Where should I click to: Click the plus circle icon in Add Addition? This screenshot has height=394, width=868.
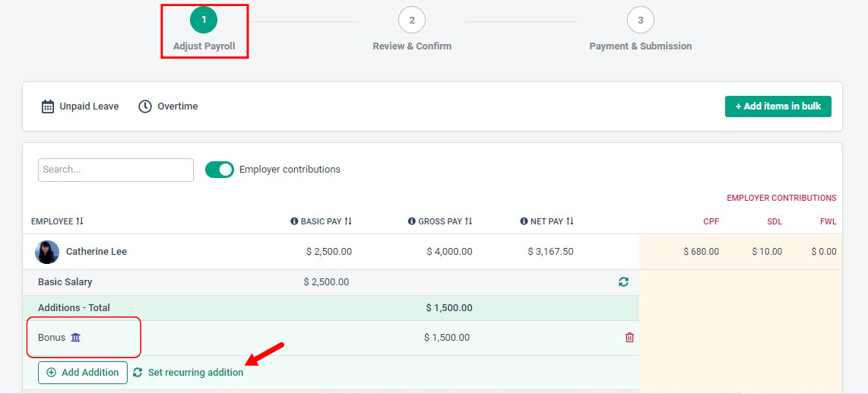(52, 373)
